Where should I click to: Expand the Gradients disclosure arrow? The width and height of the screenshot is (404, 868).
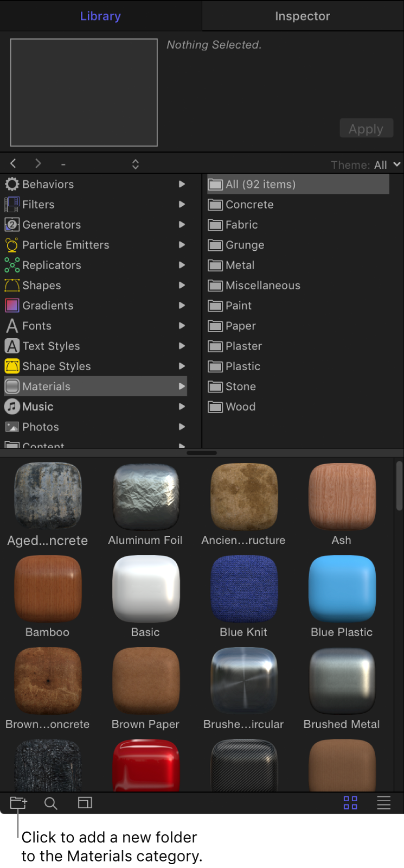click(182, 306)
